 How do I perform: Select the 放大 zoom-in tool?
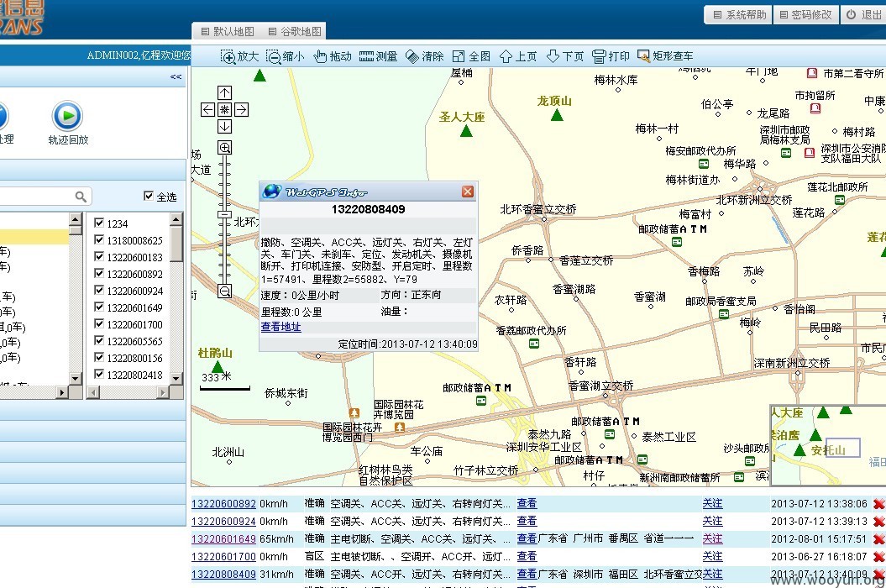click(239, 56)
